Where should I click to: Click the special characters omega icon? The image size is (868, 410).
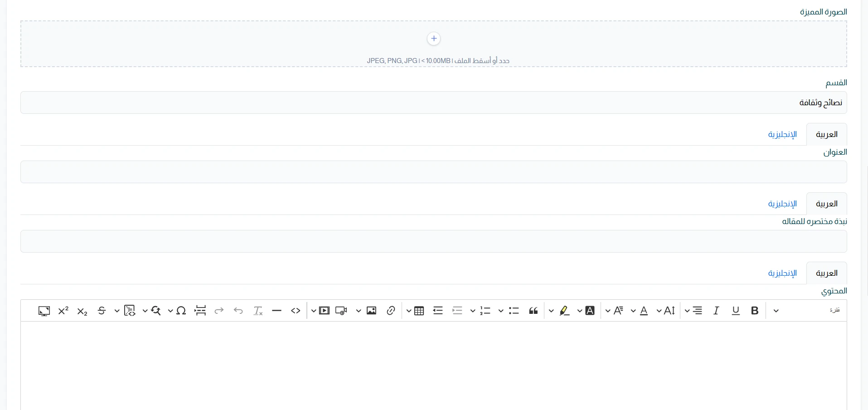[181, 311]
